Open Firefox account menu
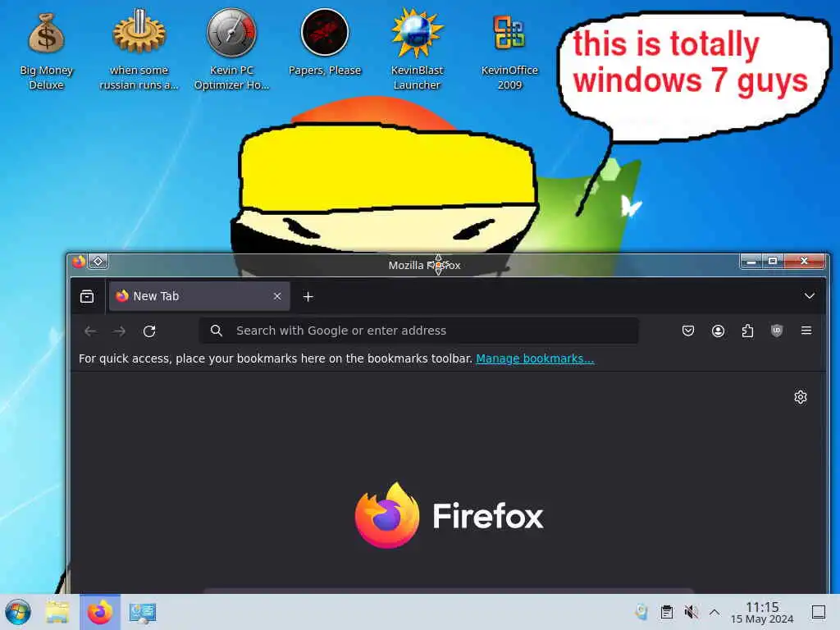Screen dimensions: 840x630 pyautogui.click(x=718, y=331)
